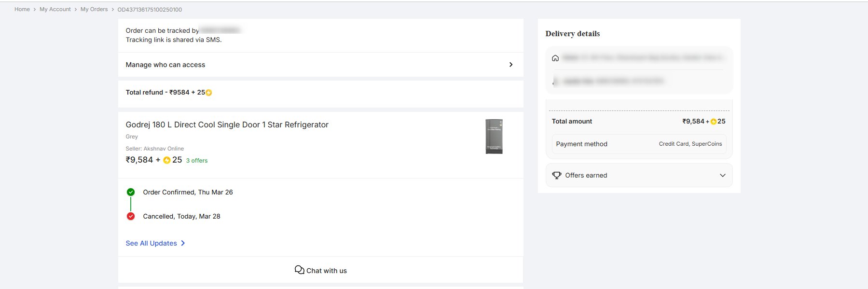Click the trophy icon beside Offers earned

[557, 175]
